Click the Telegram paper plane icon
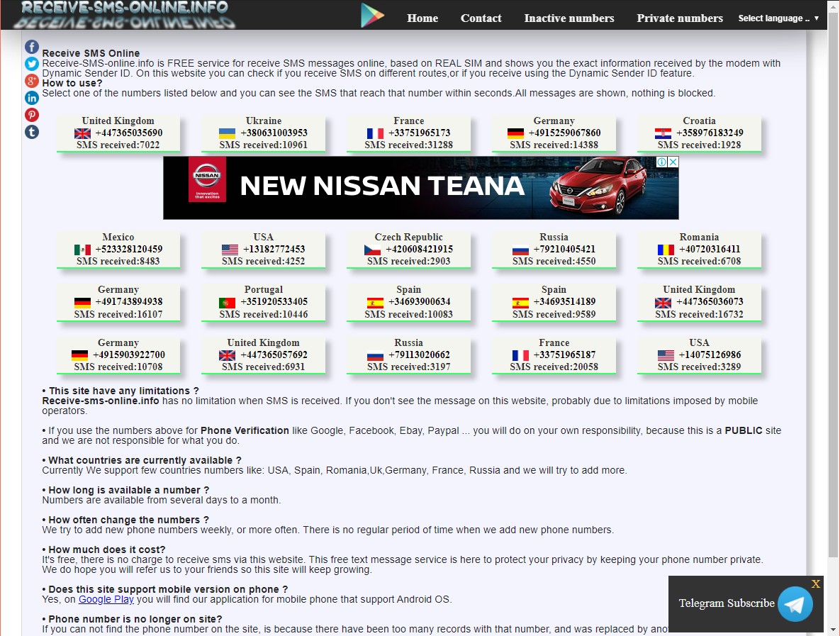The height and width of the screenshot is (636, 840). (x=795, y=604)
